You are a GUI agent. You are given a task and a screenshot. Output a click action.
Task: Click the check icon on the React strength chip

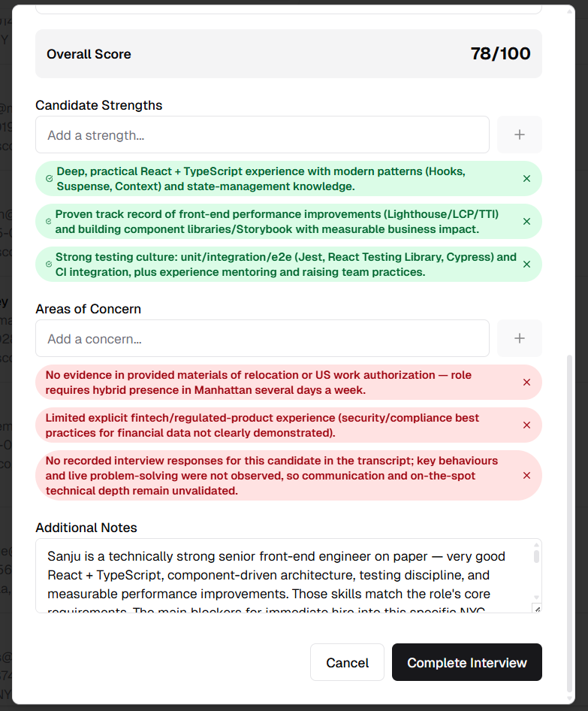click(50, 179)
